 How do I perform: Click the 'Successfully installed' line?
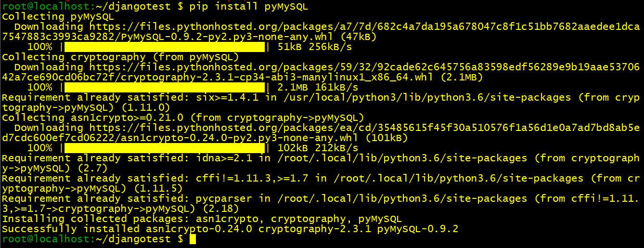[230, 229]
